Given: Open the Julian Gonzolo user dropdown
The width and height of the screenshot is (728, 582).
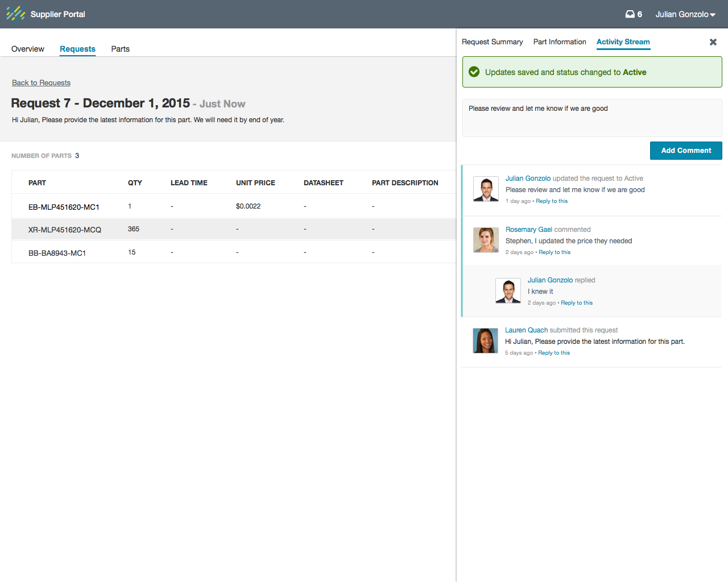Looking at the screenshot, I should (x=685, y=14).
